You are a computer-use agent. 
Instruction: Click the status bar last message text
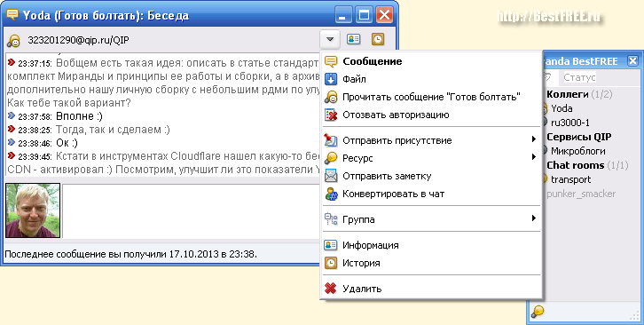(130, 254)
